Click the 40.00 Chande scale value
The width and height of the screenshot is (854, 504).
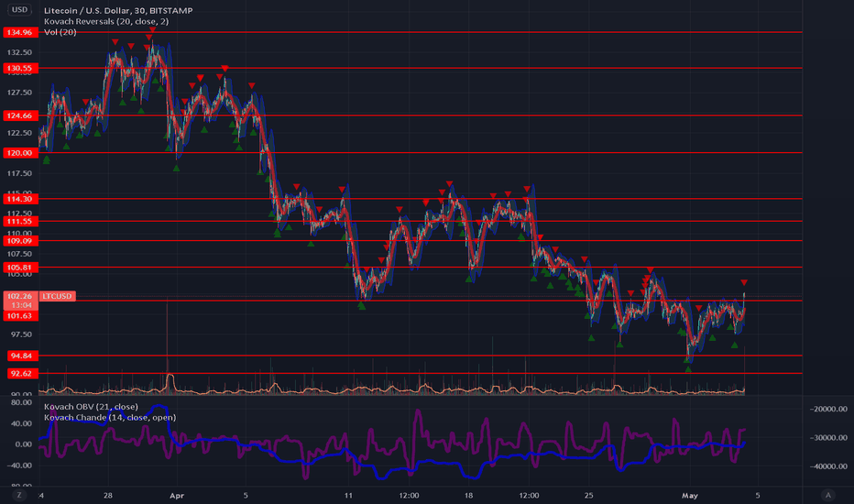pos(22,423)
